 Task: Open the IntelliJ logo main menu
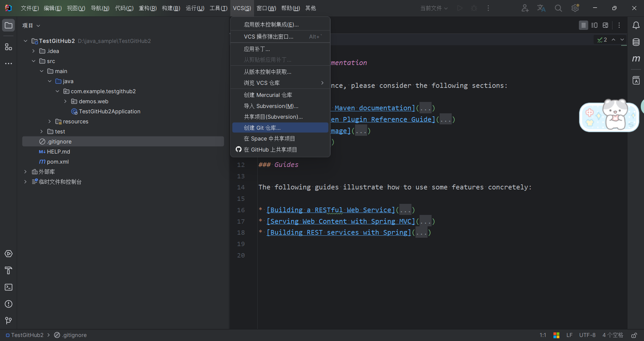click(9, 8)
